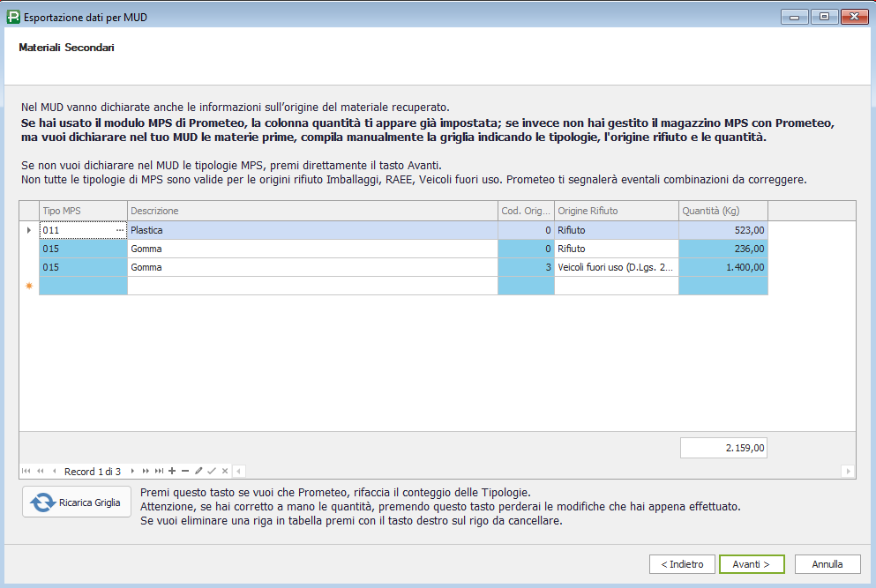Click Avanti to proceed

(751, 564)
